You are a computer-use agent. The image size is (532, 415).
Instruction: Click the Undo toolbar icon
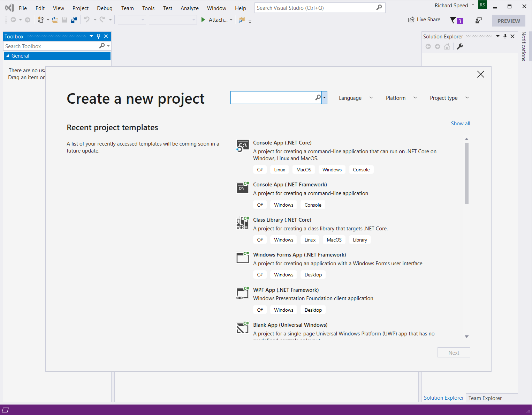click(87, 20)
